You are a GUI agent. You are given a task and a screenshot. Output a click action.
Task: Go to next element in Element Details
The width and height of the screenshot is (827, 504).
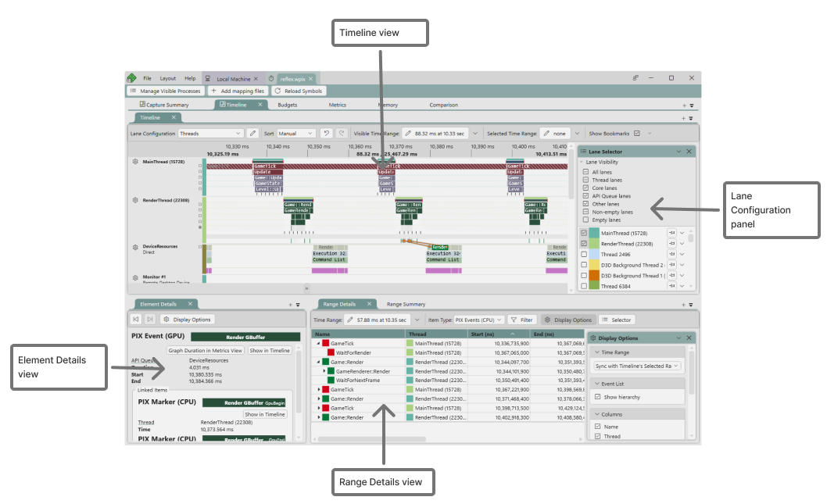150,320
